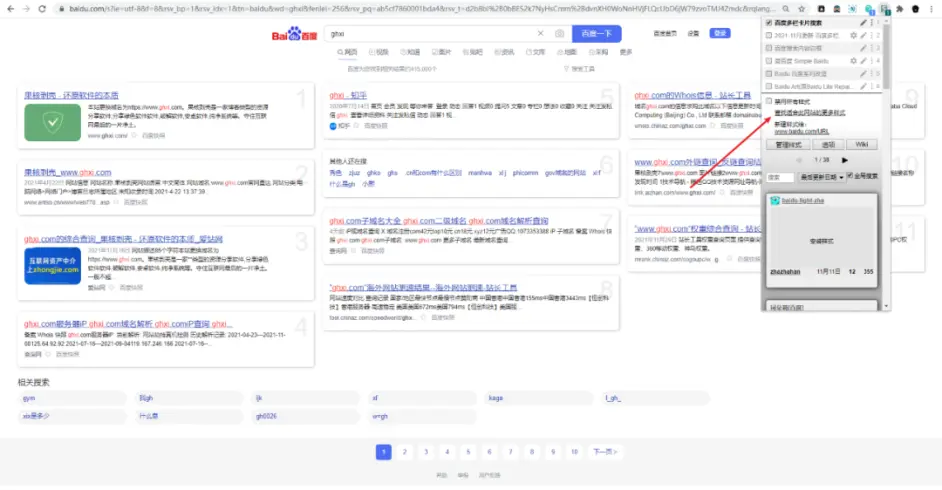Toggle the disable-all-styles checkbox
Image resolution: width=942 pixels, height=490 pixels.
[769, 101]
